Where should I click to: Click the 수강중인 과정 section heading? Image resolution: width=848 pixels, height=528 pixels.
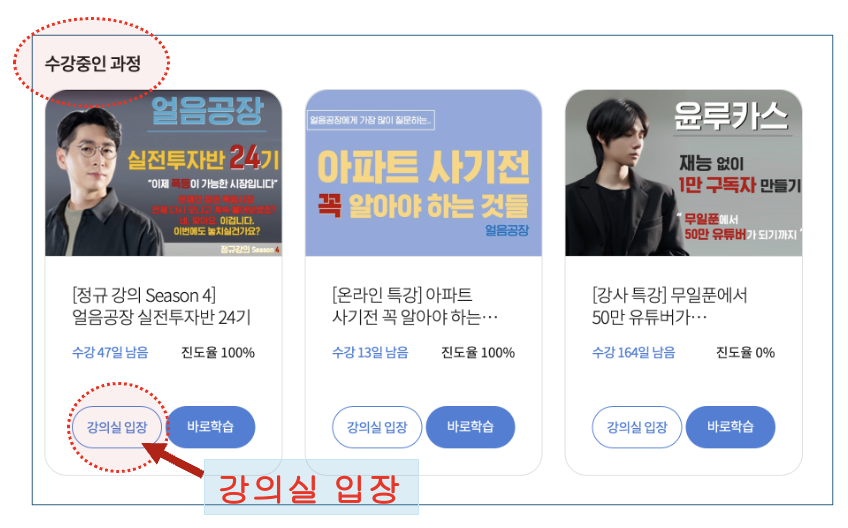tap(92, 64)
